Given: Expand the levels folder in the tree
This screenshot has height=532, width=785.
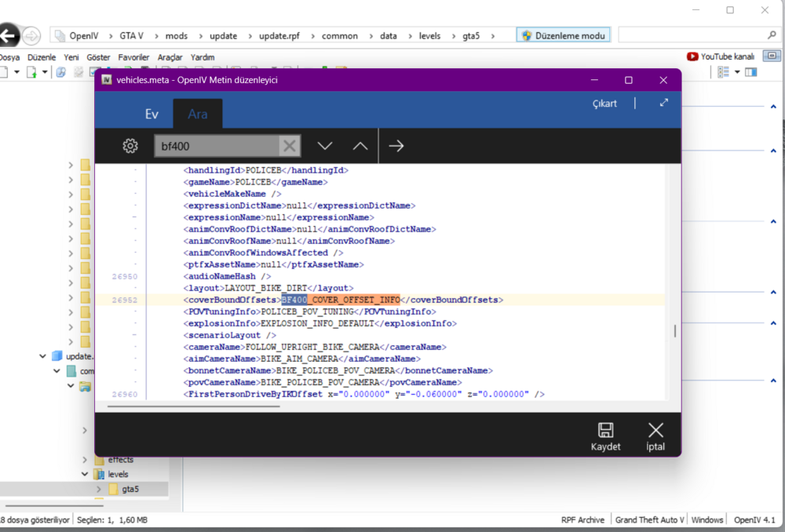Looking at the screenshot, I should point(85,474).
